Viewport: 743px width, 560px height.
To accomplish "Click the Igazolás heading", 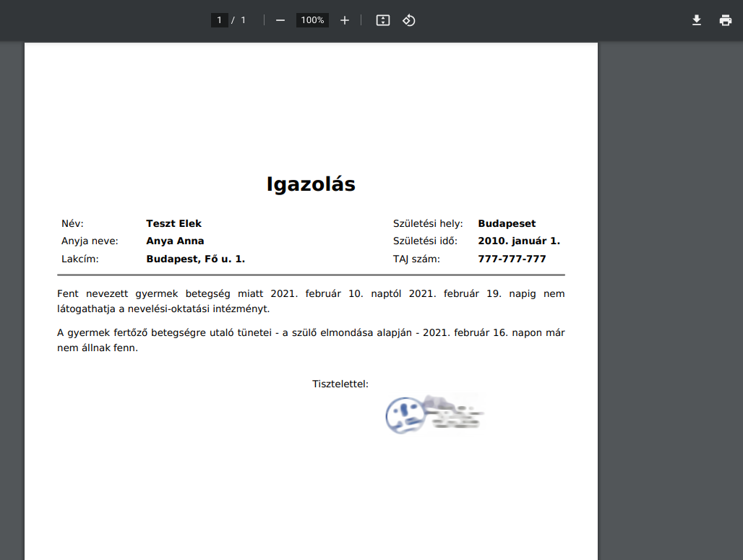I will 311,184.
